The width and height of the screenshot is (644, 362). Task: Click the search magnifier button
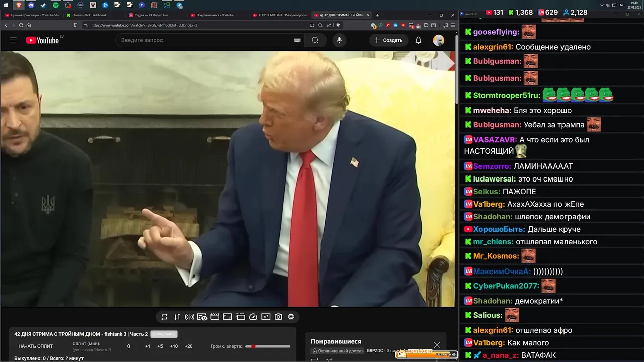pos(315,40)
